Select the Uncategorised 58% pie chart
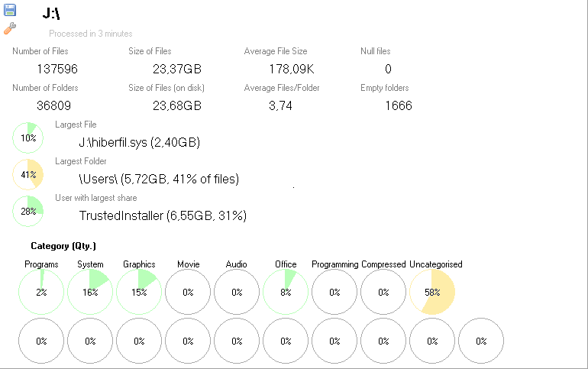Viewport: 588px width, 369px height. pyautogui.click(x=432, y=292)
